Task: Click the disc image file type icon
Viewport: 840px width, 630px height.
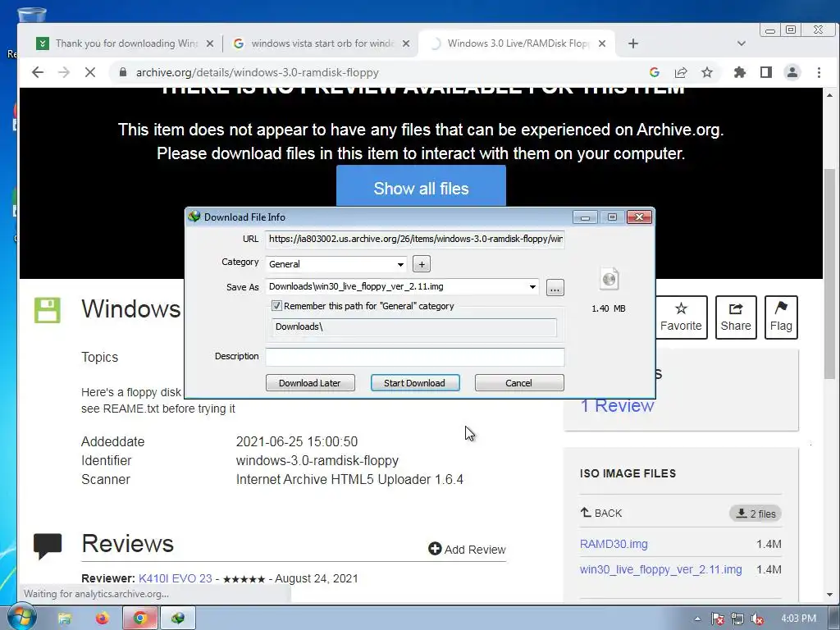Action: (609, 279)
